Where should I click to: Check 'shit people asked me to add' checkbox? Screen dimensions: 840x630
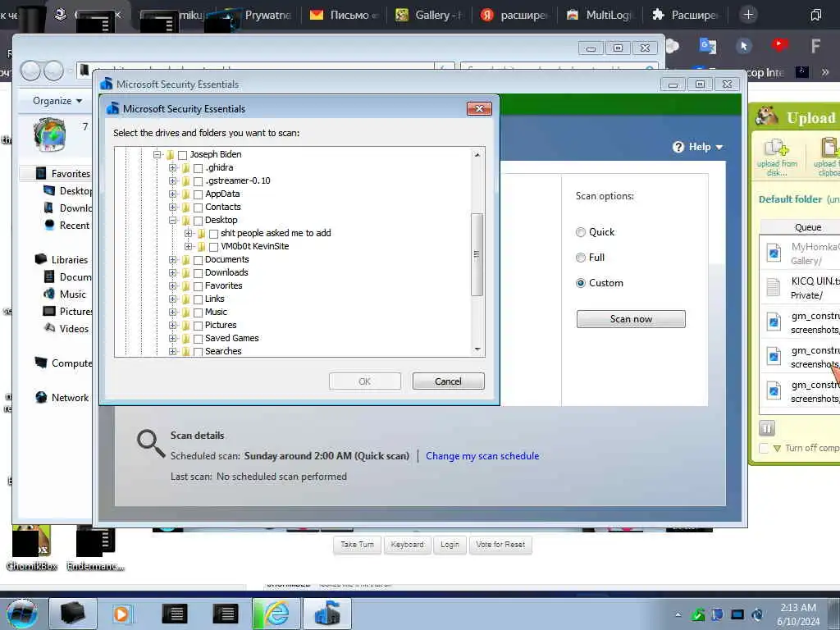213,234
